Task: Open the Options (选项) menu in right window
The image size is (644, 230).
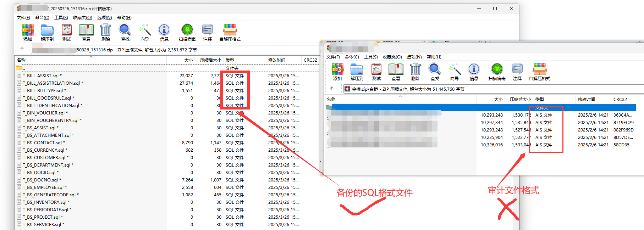Action: [414, 57]
